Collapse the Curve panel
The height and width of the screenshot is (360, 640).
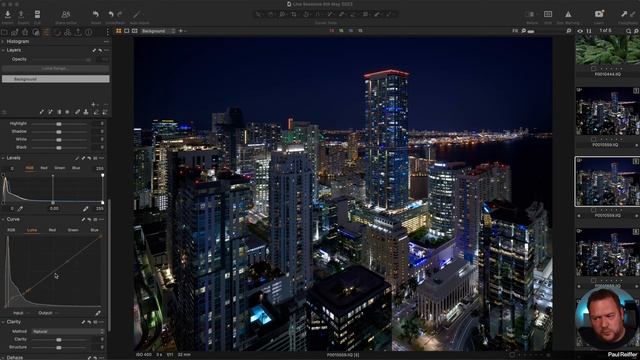click(3, 220)
